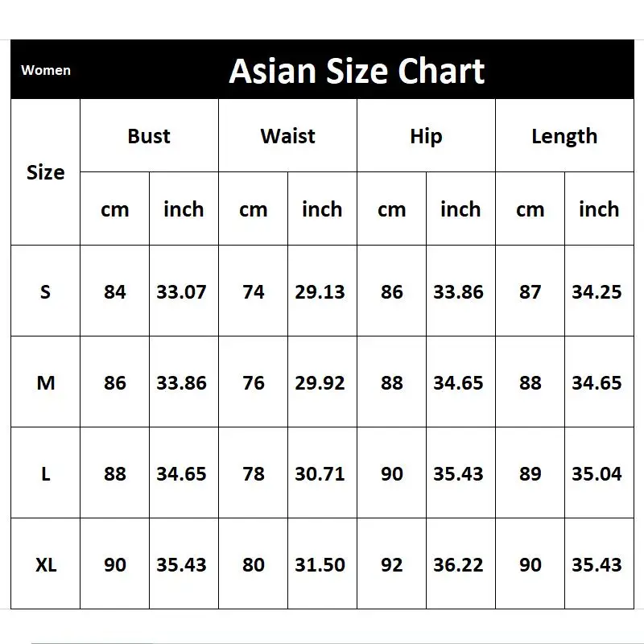
Task: Select the "Length" column header
Action: coord(564,136)
